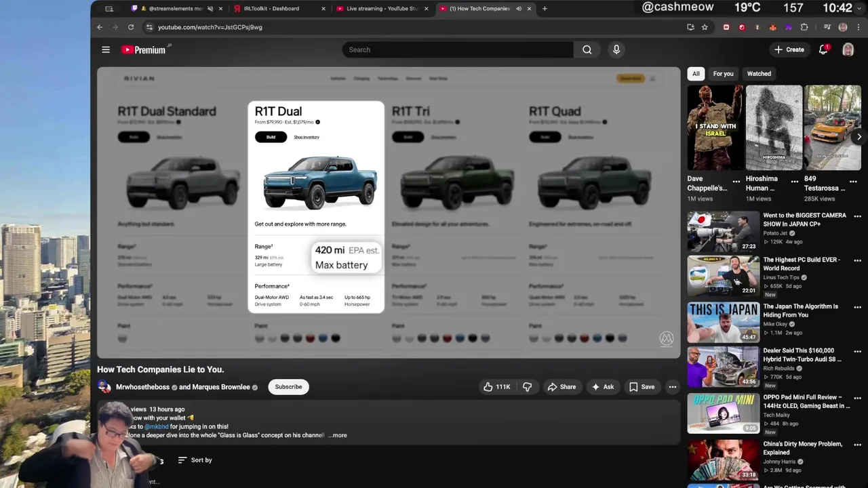This screenshot has height=488, width=868.
Task: Click the Create button
Action: [x=789, y=49]
